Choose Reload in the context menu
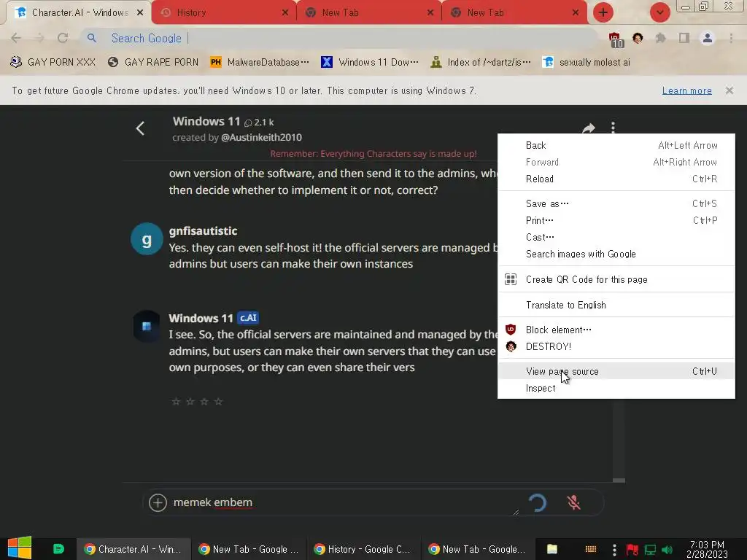The image size is (747, 560). [616, 179]
